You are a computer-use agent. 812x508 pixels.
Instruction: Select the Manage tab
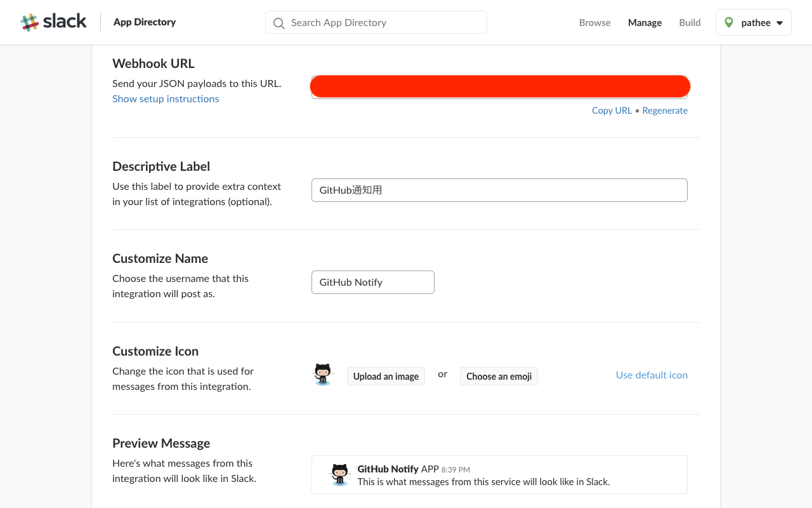click(x=645, y=22)
